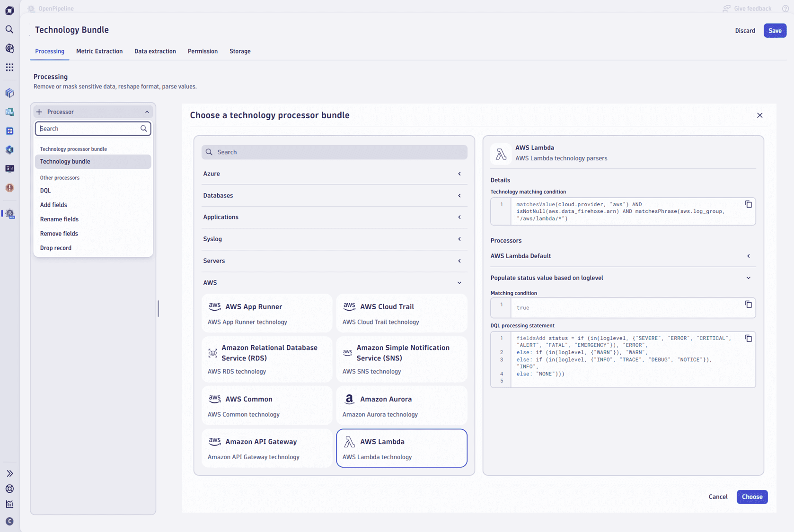Open the user avatar icon in the sidebar

point(9,521)
